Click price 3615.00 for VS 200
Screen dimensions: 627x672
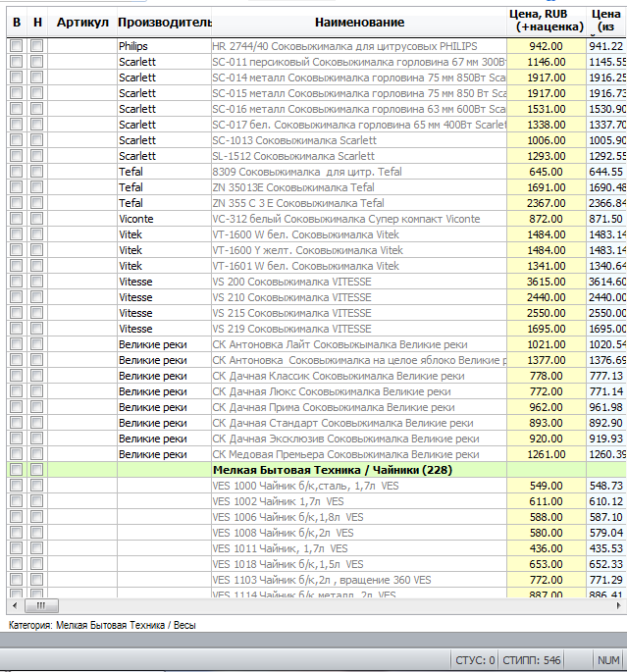pyautogui.click(x=546, y=282)
